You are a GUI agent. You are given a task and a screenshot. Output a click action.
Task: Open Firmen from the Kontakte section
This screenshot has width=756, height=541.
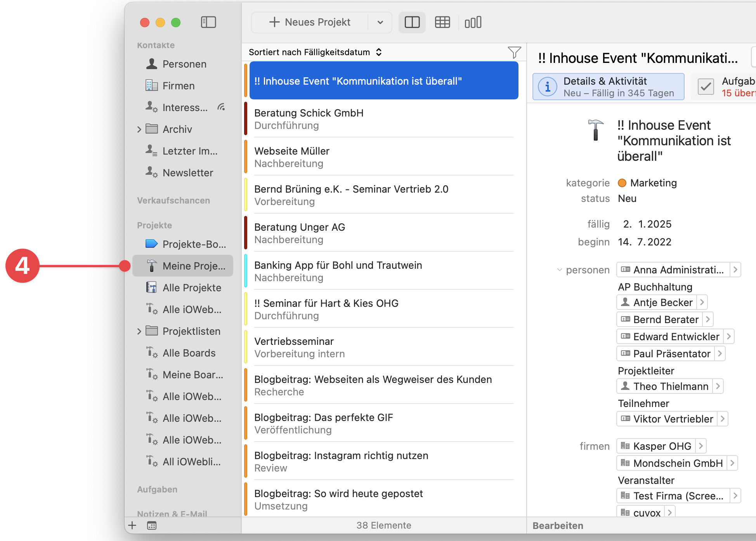pos(178,86)
